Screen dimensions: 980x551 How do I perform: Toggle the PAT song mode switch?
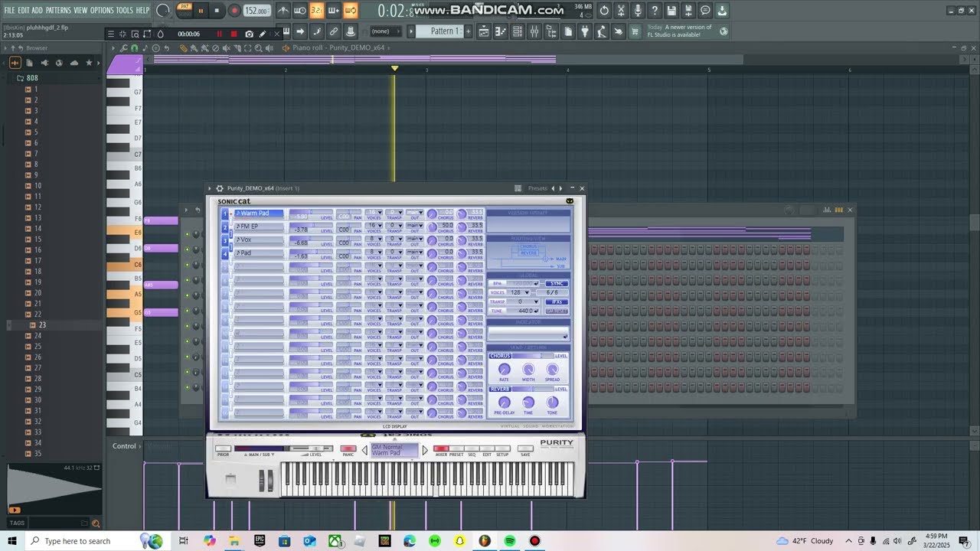coord(185,7)
